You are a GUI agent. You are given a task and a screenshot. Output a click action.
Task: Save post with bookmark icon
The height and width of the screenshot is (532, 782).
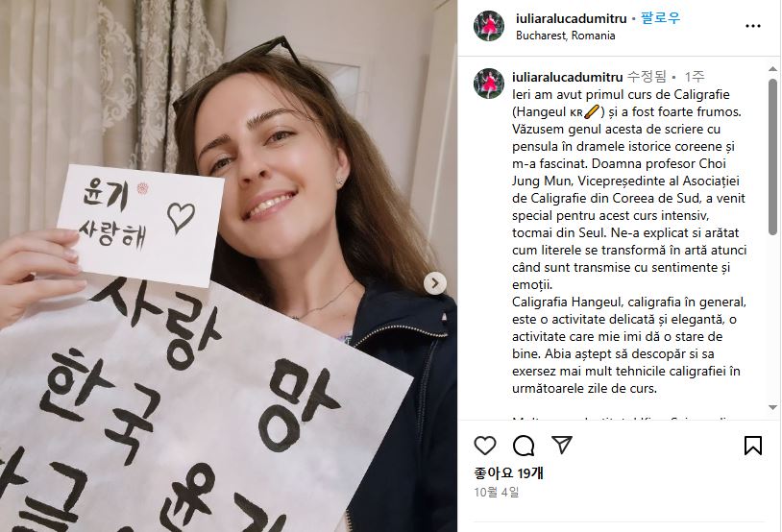752,446
